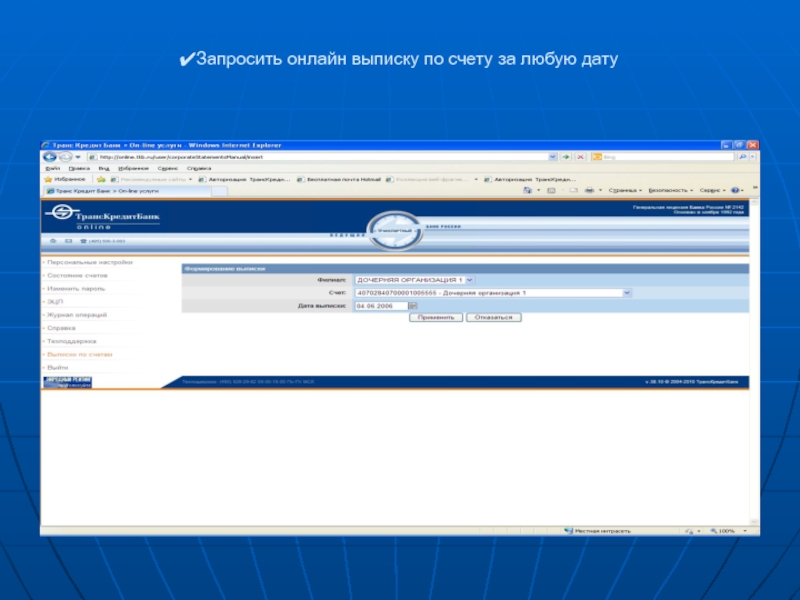
Task: Click the Bing search box
Action: pos(662,157)
